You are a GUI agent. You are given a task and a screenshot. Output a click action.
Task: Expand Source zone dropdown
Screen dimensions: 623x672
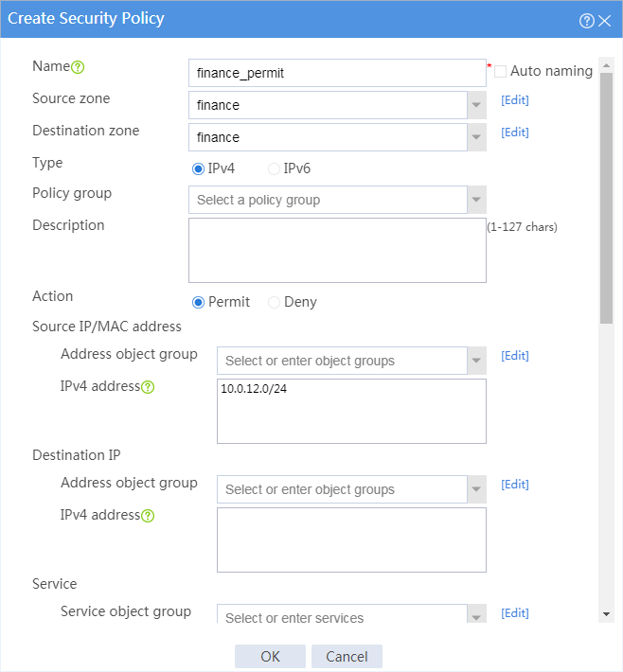pyautogui.click(x=476, y=105)
